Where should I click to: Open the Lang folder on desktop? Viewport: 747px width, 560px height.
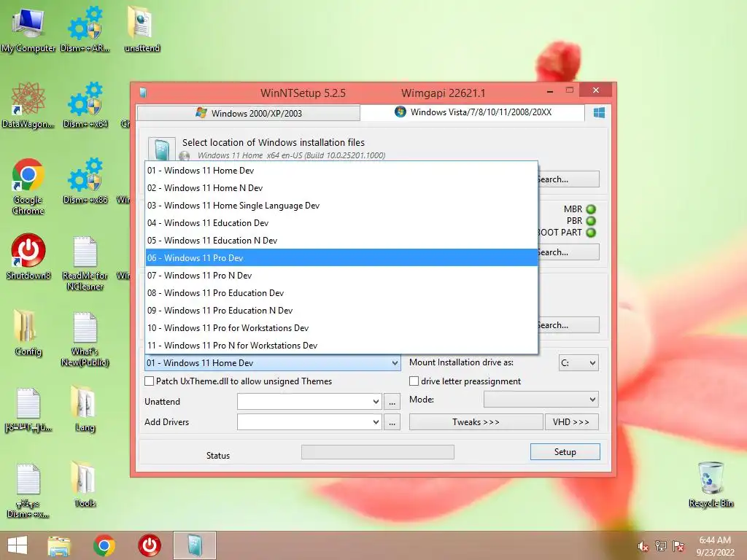click(x=85, y=408)
